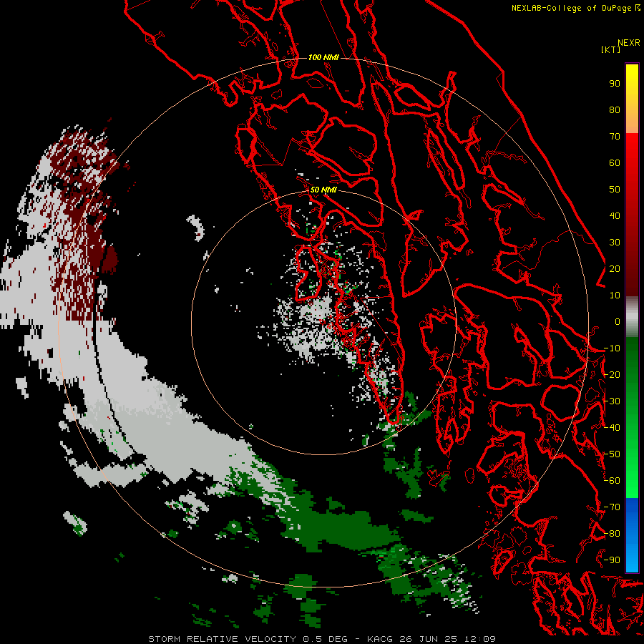The image size is (644, 644).
Task: Click the -30 value on velocity scale
Action: 612,401
